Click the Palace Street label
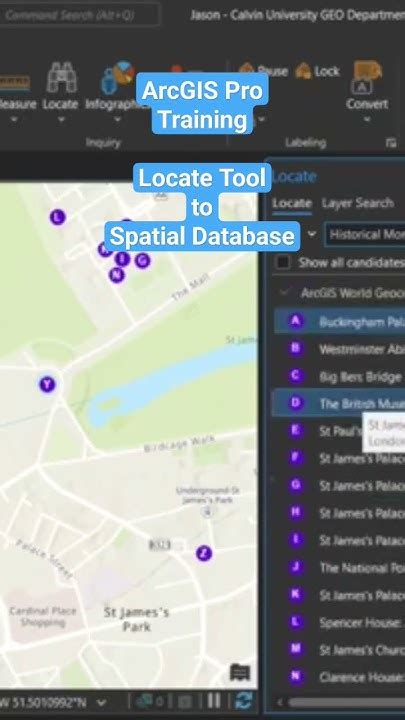The image size is (405, 720). pyautogui.click(x=44, y=558)
